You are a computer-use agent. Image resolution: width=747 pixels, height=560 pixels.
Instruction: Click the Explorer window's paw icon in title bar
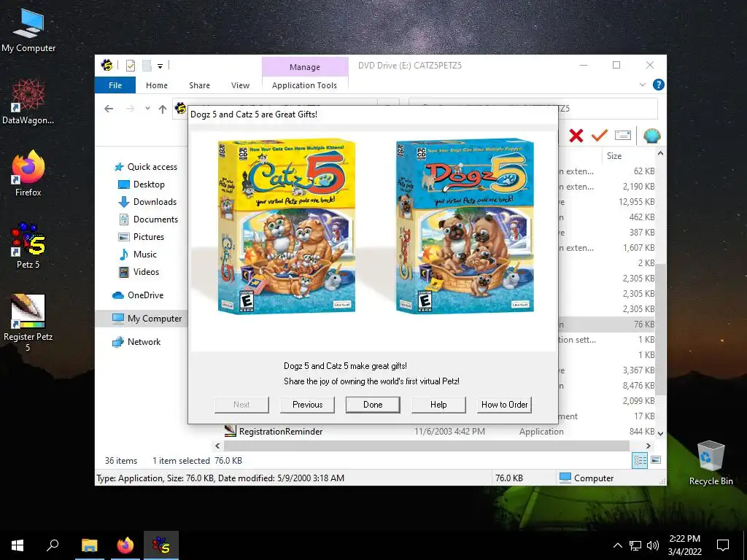click(107, 65)
